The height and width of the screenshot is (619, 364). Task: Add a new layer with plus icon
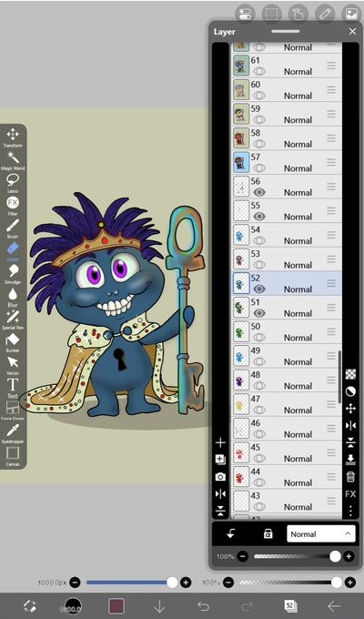click(220, 442)
